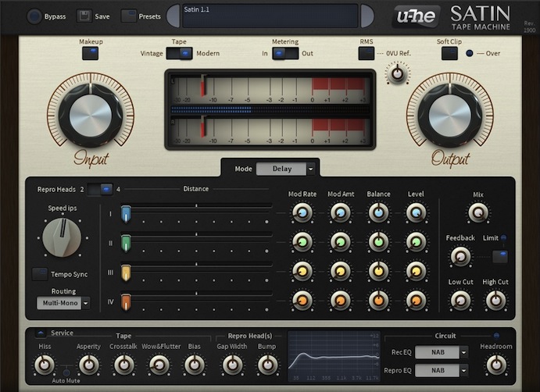Click the orange Mod Rate knob for head IV
540x392 pixels.
pyautogui.click(x=302, y=301)
